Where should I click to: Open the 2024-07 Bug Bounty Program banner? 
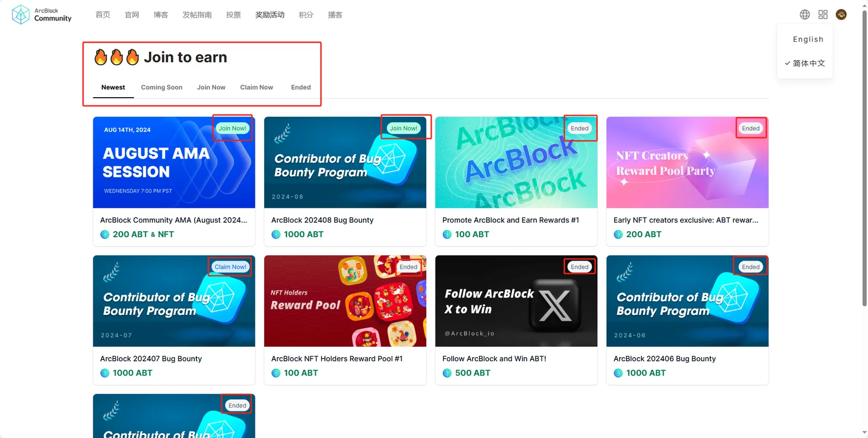coord(174,301)
